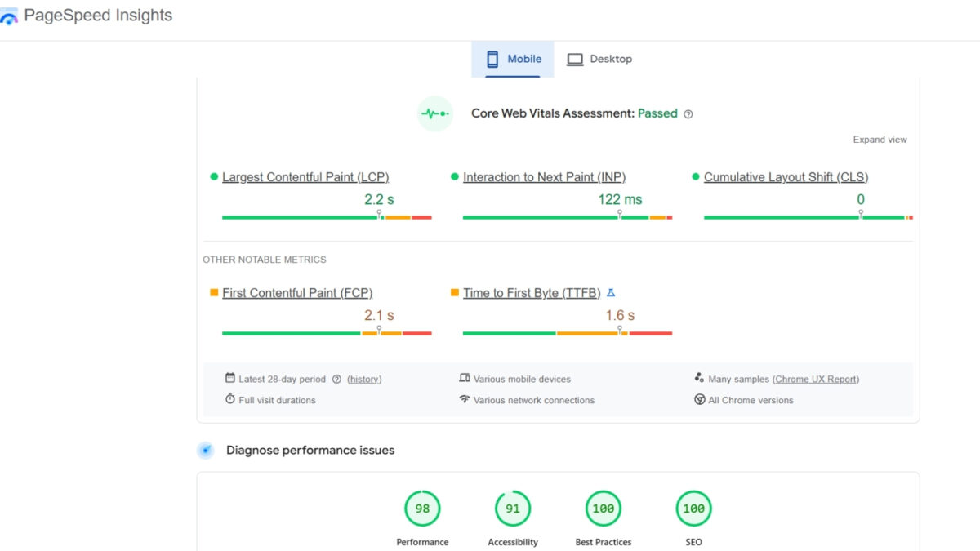
Task: Click the OTHER NOTABLE METRICS heading
Action: coord(265,260)
